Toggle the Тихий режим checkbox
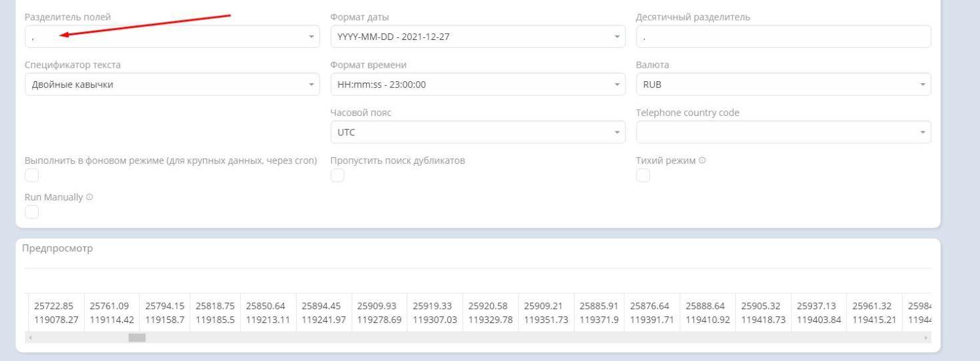The width and height of the screenshot is (980, 361). pyautogui.click(x=643, y=175)
